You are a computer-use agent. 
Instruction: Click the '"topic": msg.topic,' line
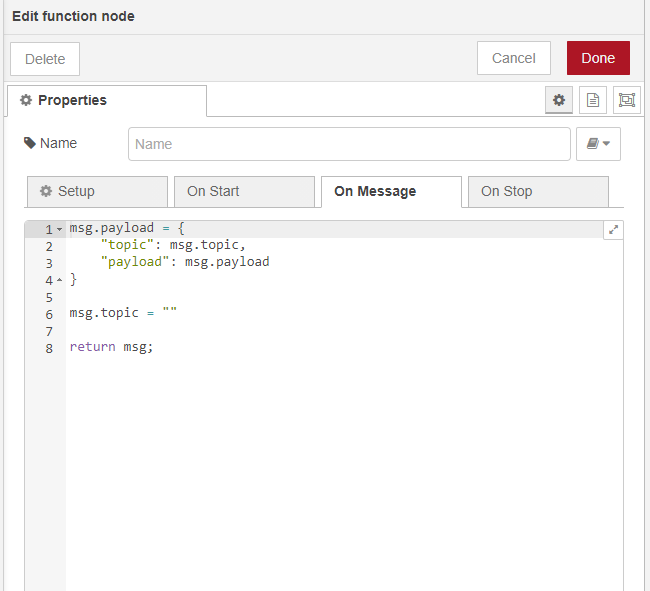[x=173, y=245]
